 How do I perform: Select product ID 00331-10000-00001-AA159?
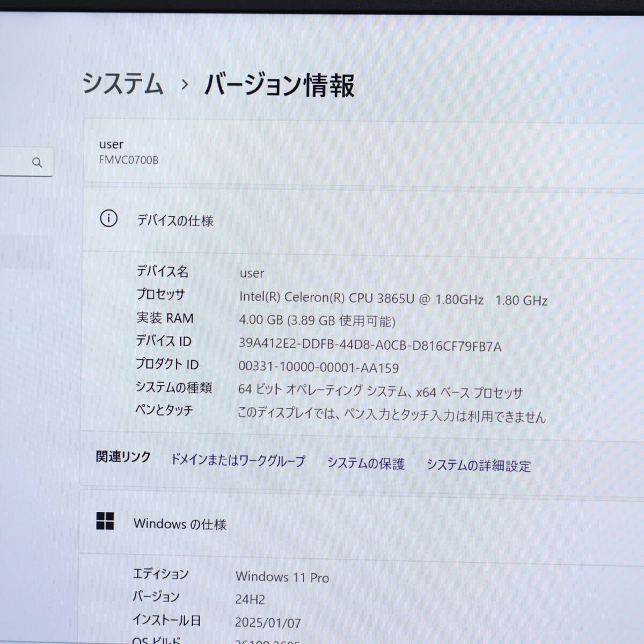319,368
